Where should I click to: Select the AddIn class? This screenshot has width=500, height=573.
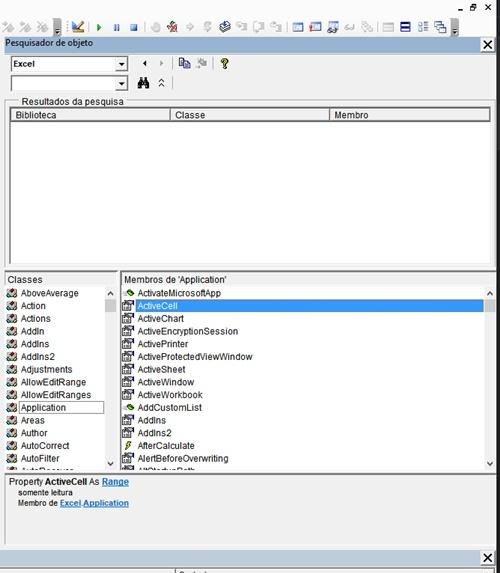pyautogui.click(x=33, y=331)
